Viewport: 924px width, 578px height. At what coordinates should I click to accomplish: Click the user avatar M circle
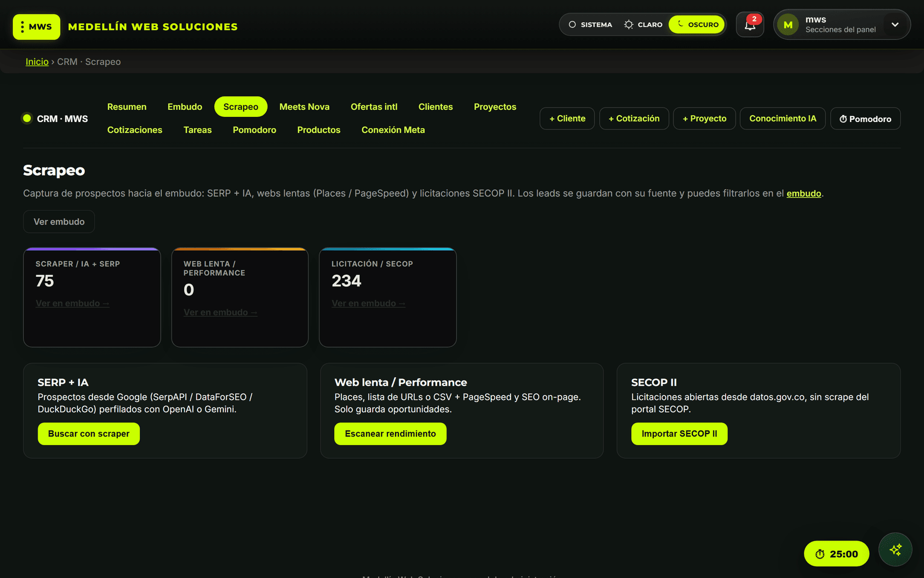pos(788,25)
